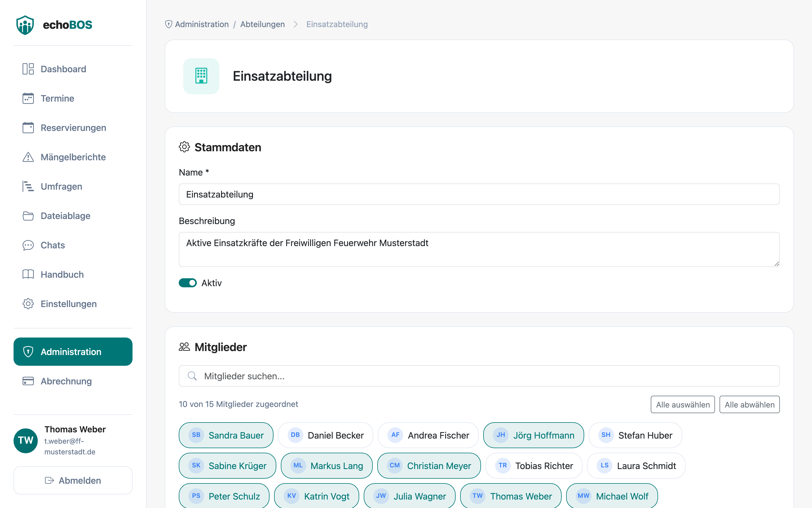Go back to Abteilungen via breadcrumb
Image resolution: width=812 pixels, height=508 pixels.
coord(262,24)
